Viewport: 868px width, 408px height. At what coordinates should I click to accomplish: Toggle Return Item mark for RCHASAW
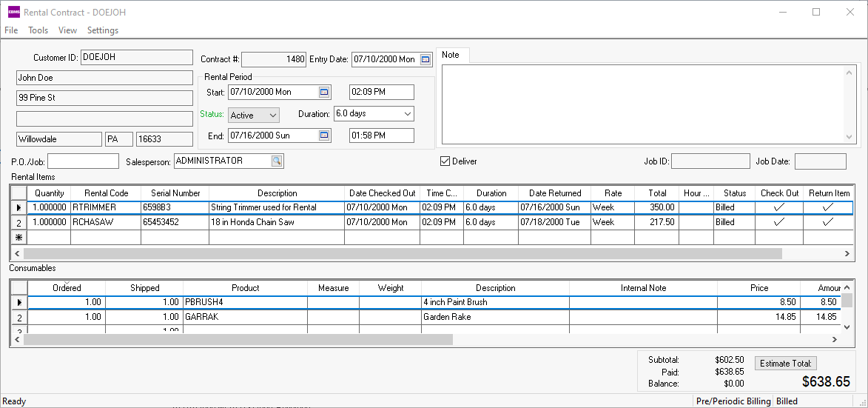click(x=828, y=222)
